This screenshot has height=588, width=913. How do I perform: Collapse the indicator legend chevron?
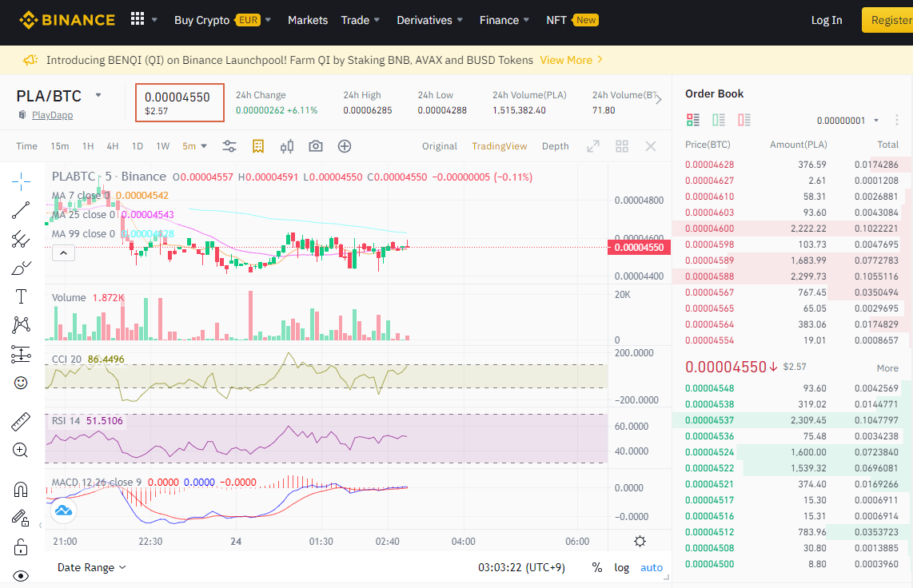(x=63, y=253)
